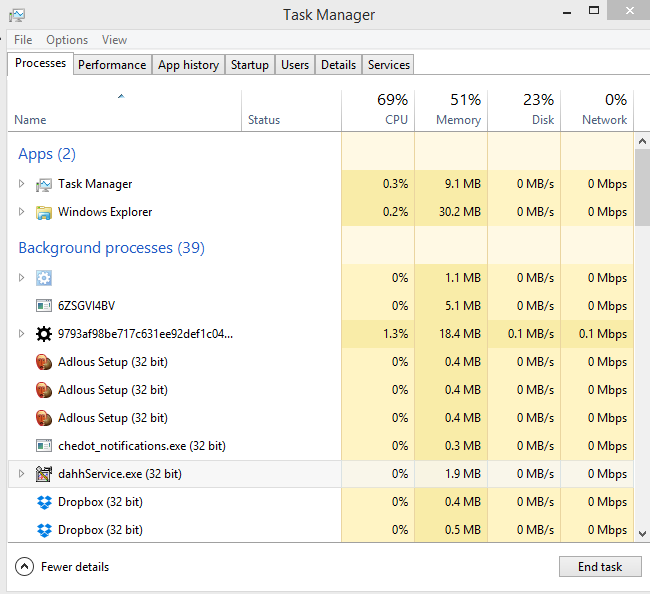650x594 pixels.
Task: Open the Startup tab
Action: coord(249,64)
